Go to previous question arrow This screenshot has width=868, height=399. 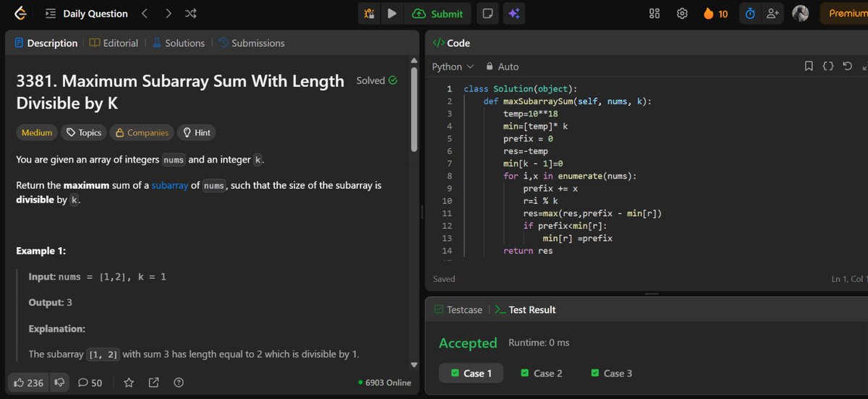click(x=144, y=13)
